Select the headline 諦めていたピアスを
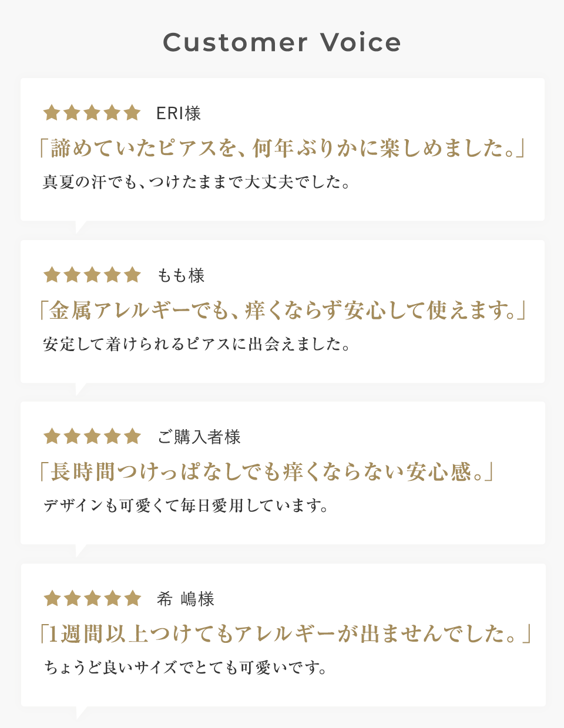564x728 pixels. click(x=282, y=148)
